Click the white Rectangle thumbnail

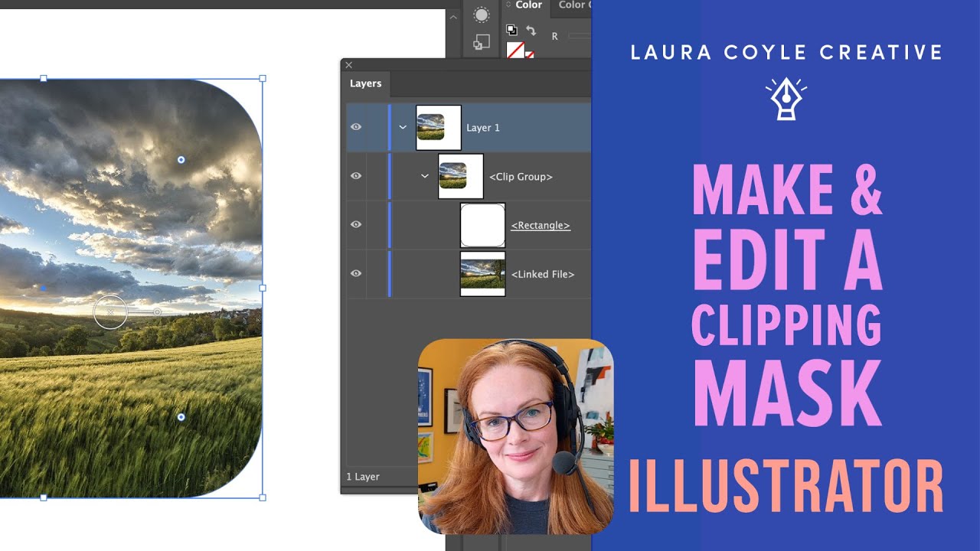click(x=482, y=225)
